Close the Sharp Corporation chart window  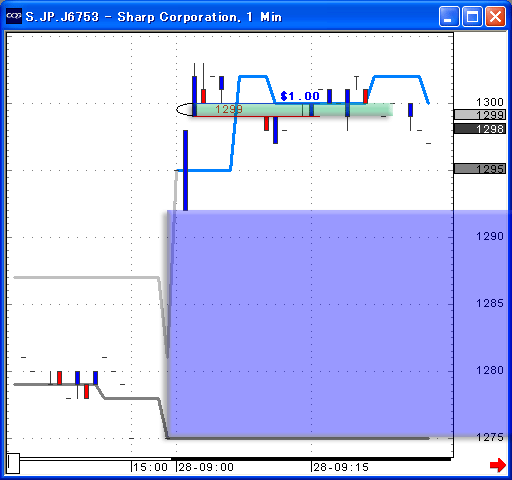tap(495, 16)
